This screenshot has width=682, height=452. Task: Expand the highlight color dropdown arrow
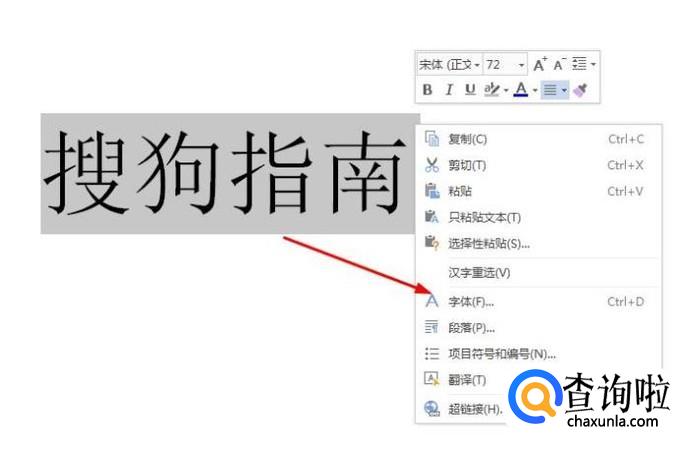[x=506, y=90]
